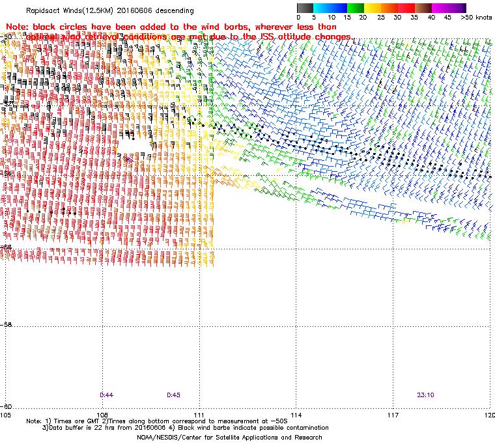
Task: Select the dark purple 45–50 knots segment
Action: [457, 8]
